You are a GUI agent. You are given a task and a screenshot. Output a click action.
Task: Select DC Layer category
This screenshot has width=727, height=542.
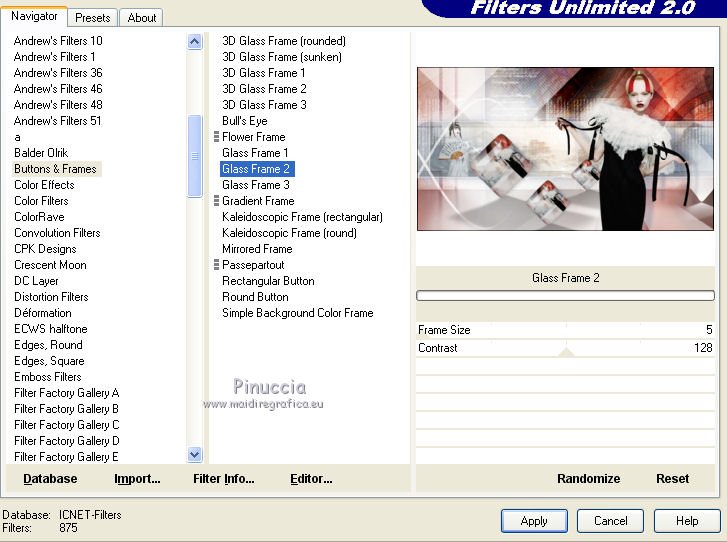coord(36,281)
